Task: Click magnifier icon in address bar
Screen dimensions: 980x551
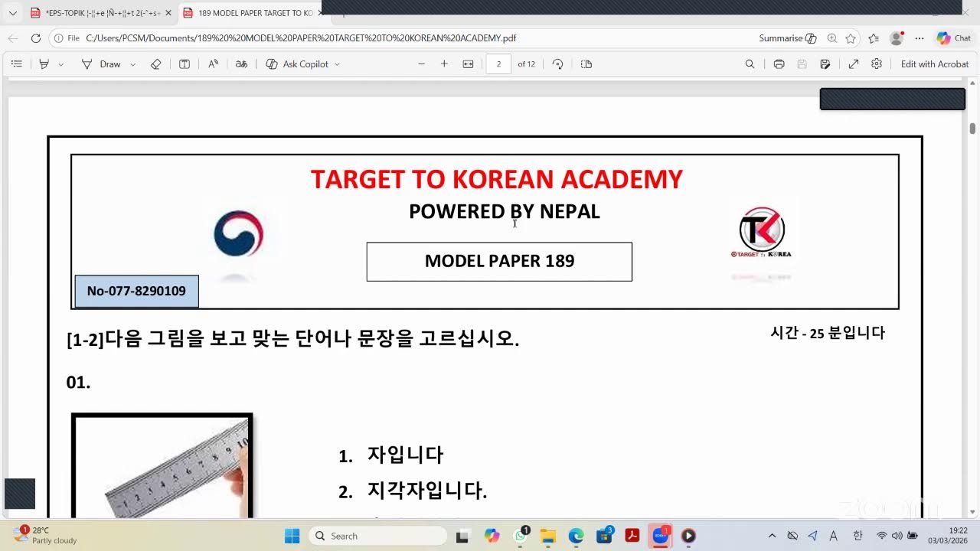Action: point(832,38)
